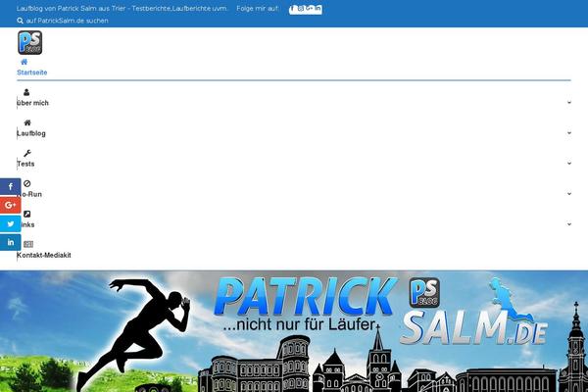This screenshot has width=588, height=392.
Task: Share on Facebook via side bar
Action: (10, 187)
